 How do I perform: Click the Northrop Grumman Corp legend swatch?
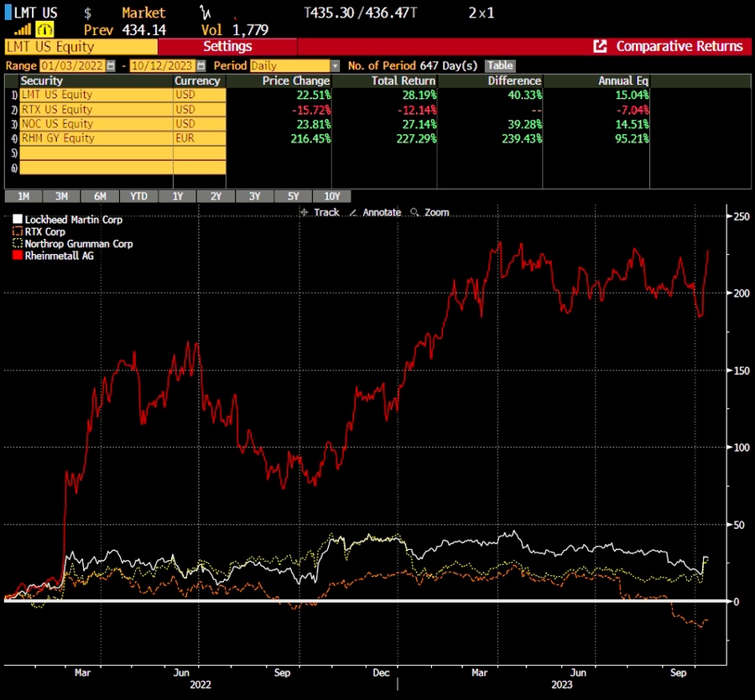click(x=18, y=243)
